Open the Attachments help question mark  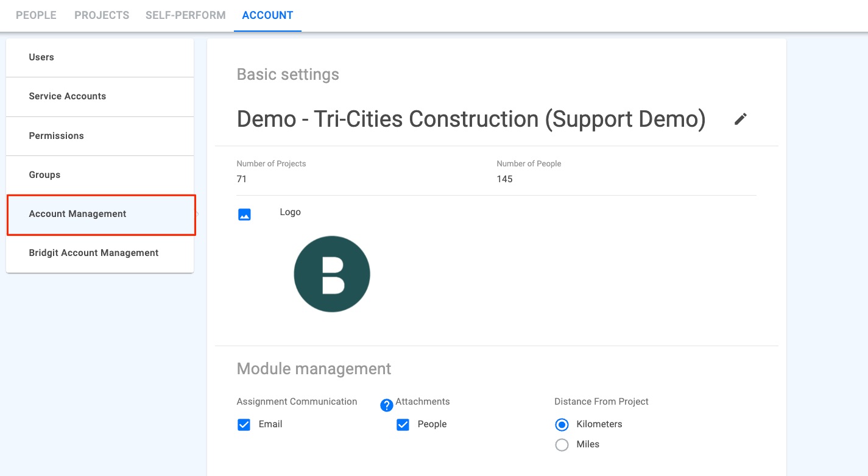click(386, 405)
